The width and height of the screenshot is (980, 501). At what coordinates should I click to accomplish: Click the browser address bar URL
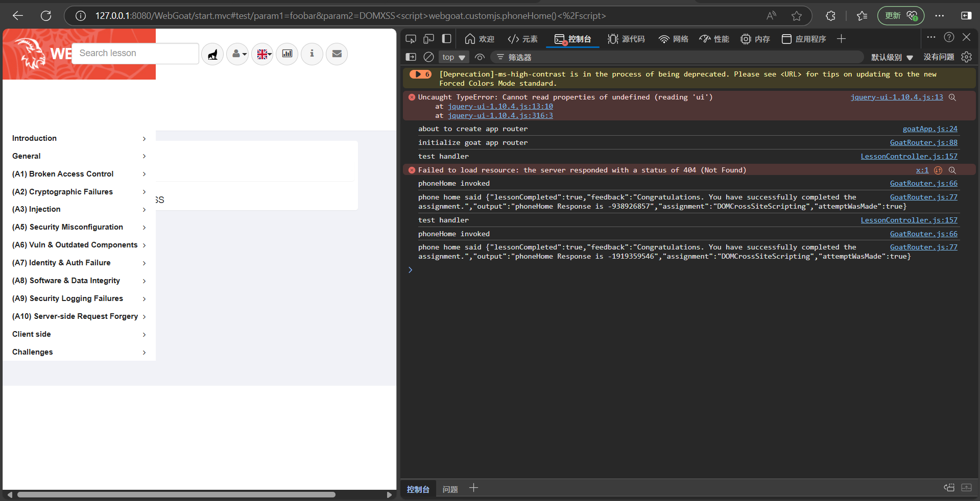click(x=351, y=16)
